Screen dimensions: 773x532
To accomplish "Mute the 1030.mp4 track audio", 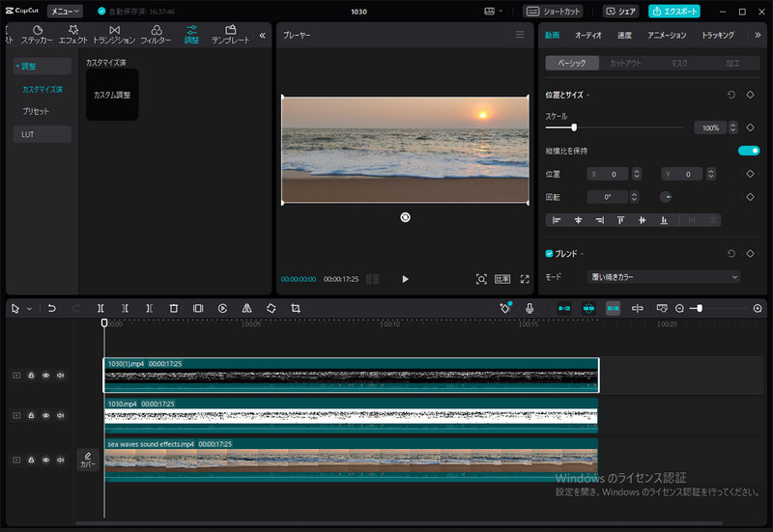I will (x=61, y=415).
